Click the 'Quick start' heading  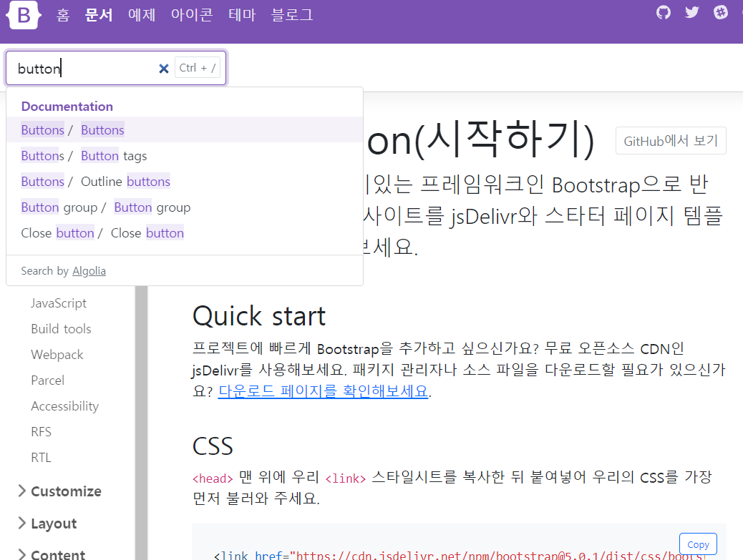(259, 316)
